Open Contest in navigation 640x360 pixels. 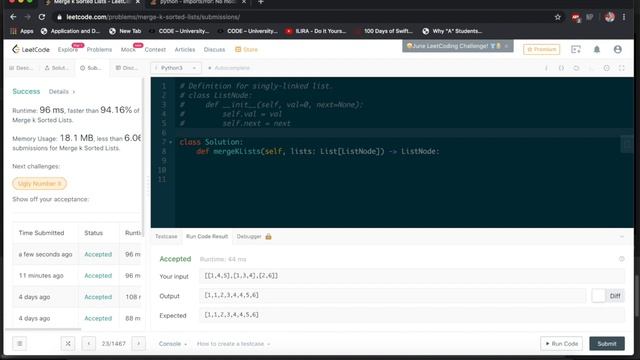155,49
